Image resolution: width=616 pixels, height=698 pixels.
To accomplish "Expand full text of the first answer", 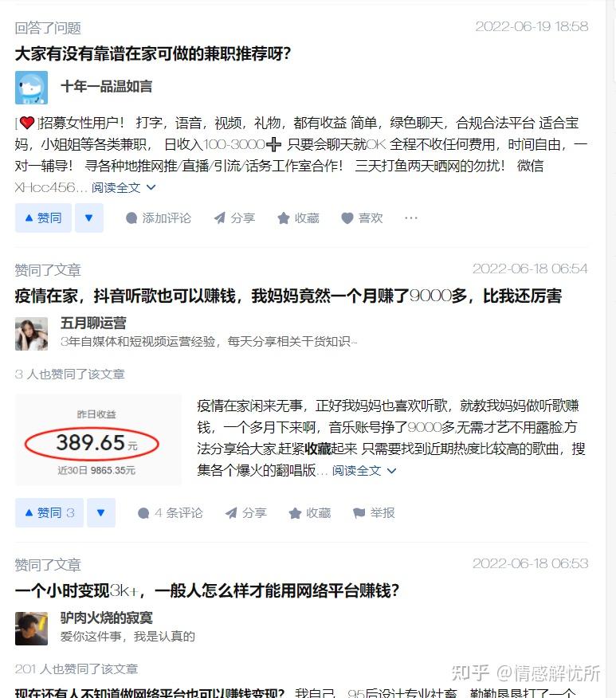I will (x=124, y=188).
